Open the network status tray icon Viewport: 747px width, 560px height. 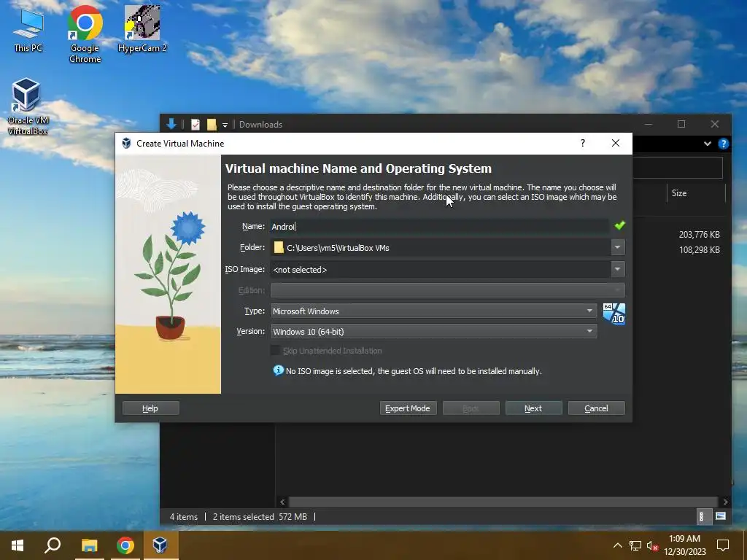click(635, 545)
